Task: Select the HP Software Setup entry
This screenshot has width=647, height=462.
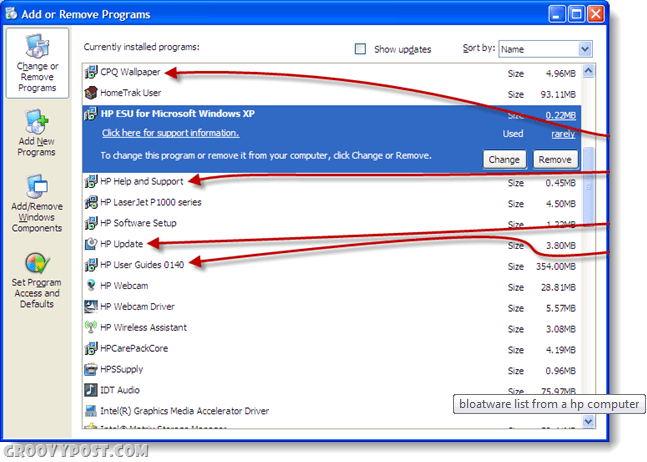Action: pyautogui.click(x=332, y=224)
